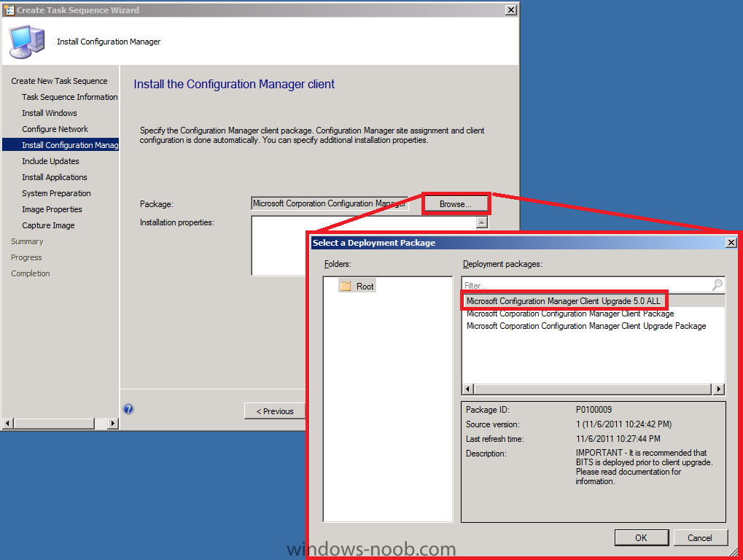Select Install Configuration Manager step
This screenshot has height=560, width=743.
tap(61, 145)
